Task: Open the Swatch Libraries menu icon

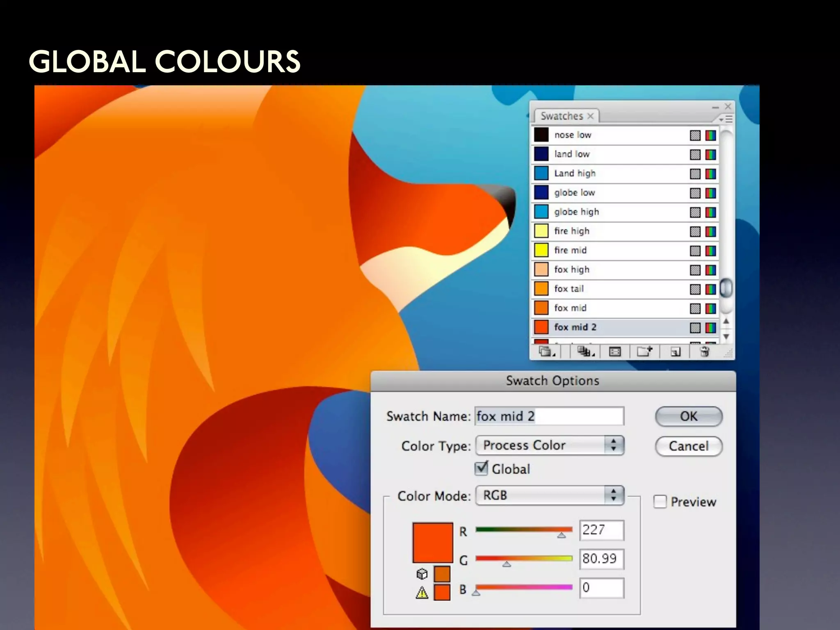Action: point(547,352)
